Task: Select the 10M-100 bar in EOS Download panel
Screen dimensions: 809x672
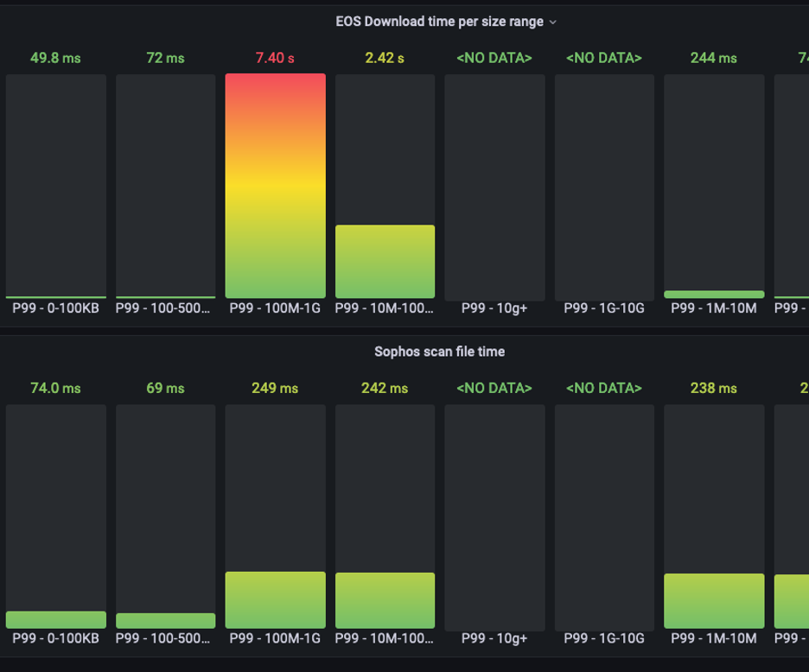Action: pyautogui.click(x=385, y=261)
